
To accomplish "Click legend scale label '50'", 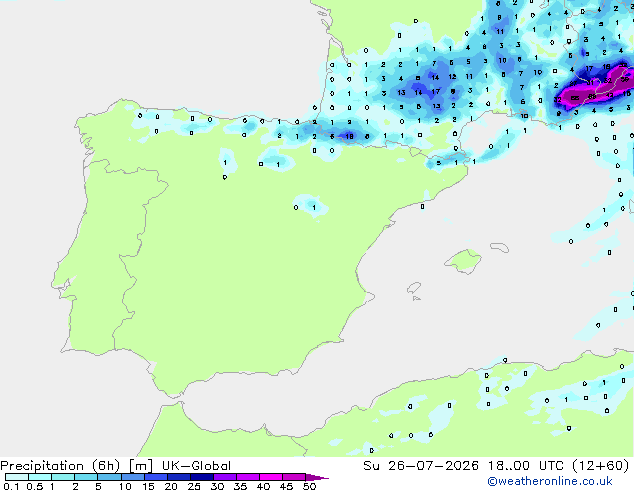I will click(x=309, y=486).
